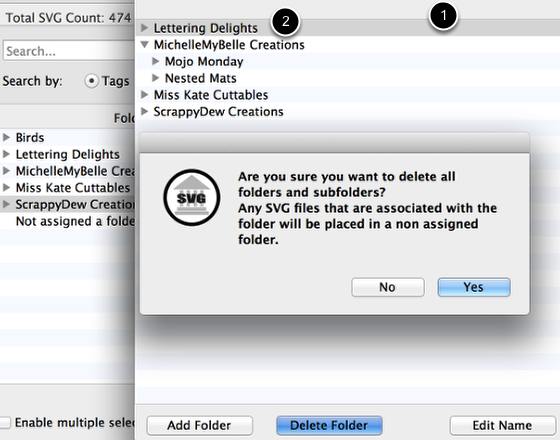The height and width of the screenshot is (440, 560).
Task: Click the Add Folder button
Action: point(200,425)
